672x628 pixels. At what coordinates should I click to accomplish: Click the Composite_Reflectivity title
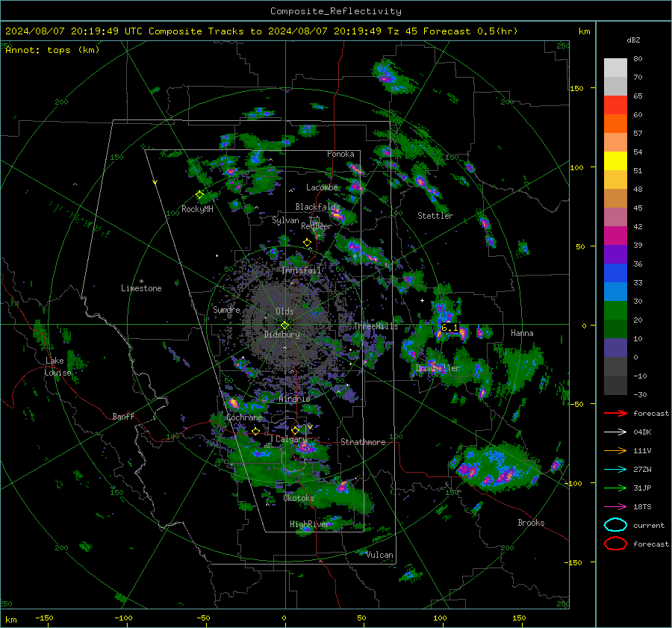335,11
